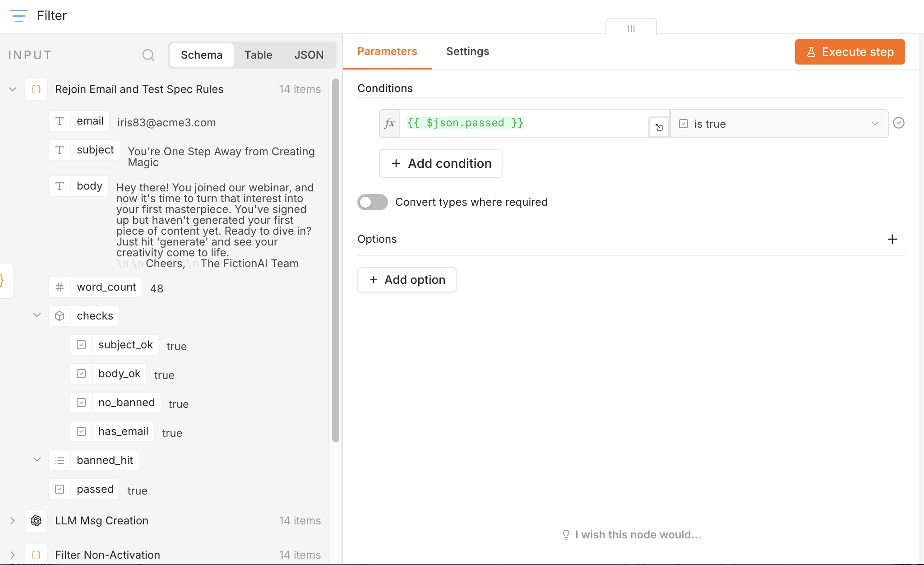Click the lightbulb icon near node wish
Screen dimensions: 924x565
click(566, 535)
